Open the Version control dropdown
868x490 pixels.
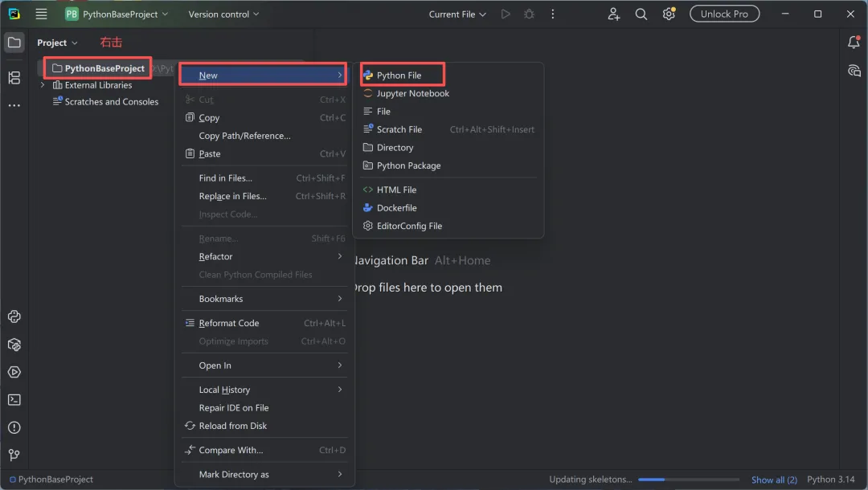point(223,14)
